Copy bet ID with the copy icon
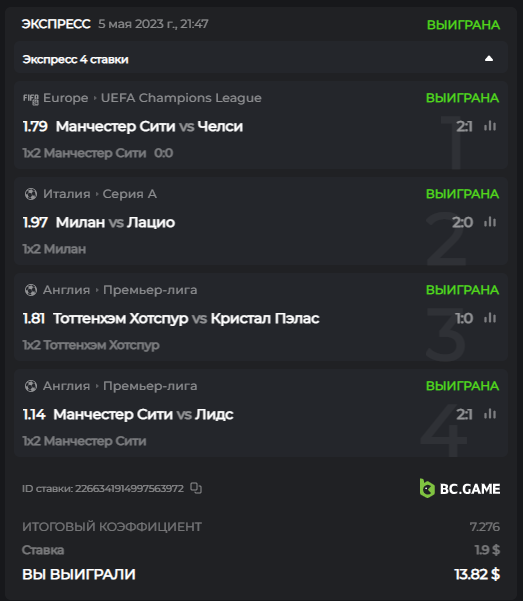The image size is (523, 601). tap(196, 488)
